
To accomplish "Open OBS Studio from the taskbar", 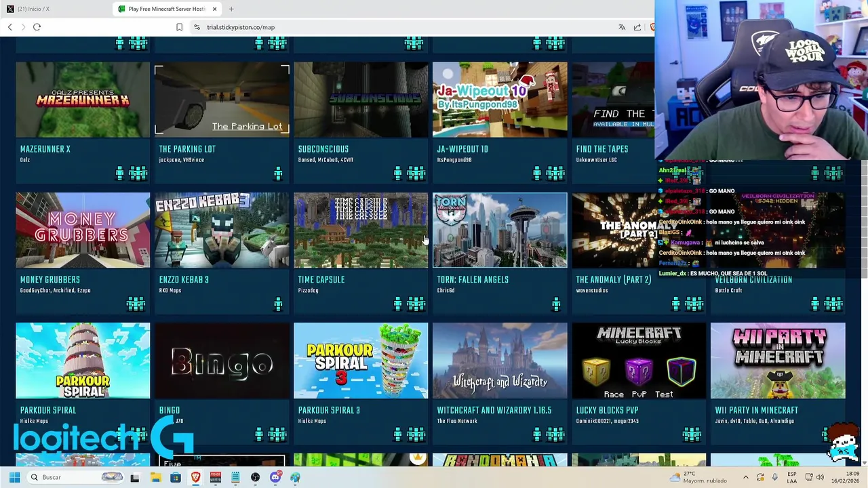I will pyautogui.click(x=255, y=477).
